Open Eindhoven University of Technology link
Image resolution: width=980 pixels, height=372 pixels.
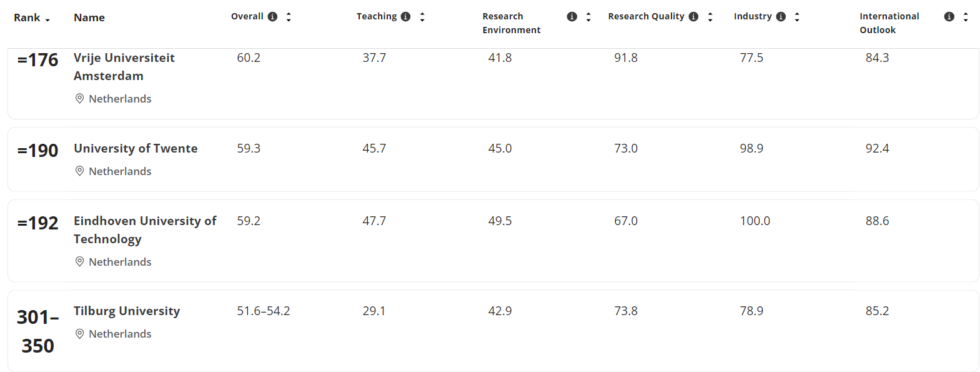pos(144,229)
